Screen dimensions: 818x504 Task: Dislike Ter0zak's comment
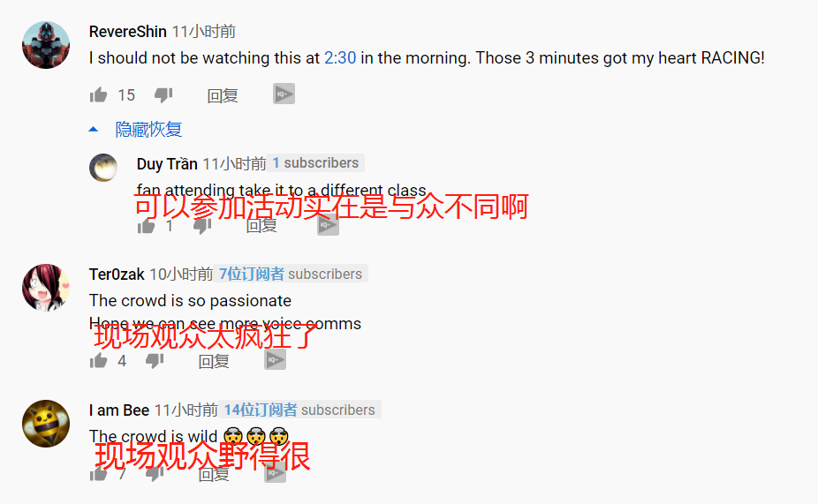[x=155, y=361]
